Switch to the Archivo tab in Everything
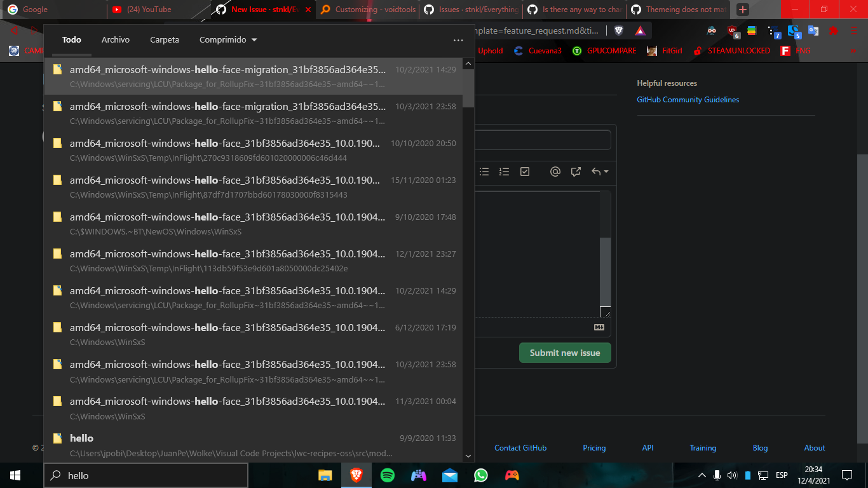This screenshot has width=868, height=488. [115, 39]
